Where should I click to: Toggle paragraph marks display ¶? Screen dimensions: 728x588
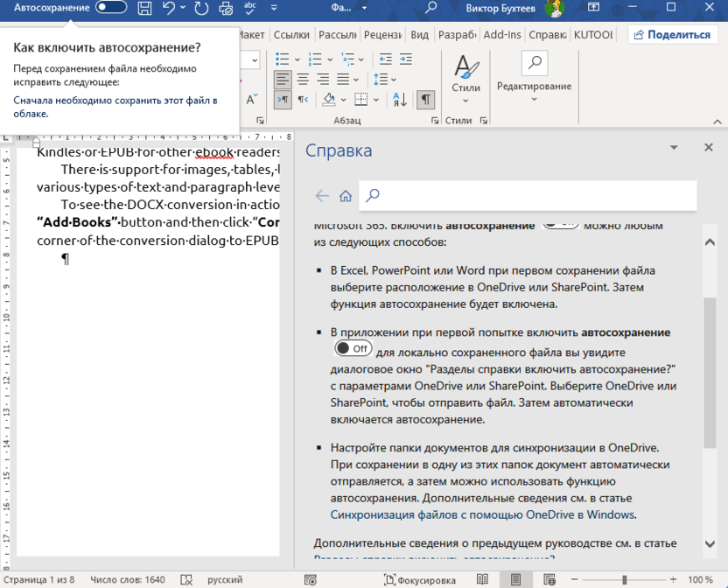(x=426, y=99)
